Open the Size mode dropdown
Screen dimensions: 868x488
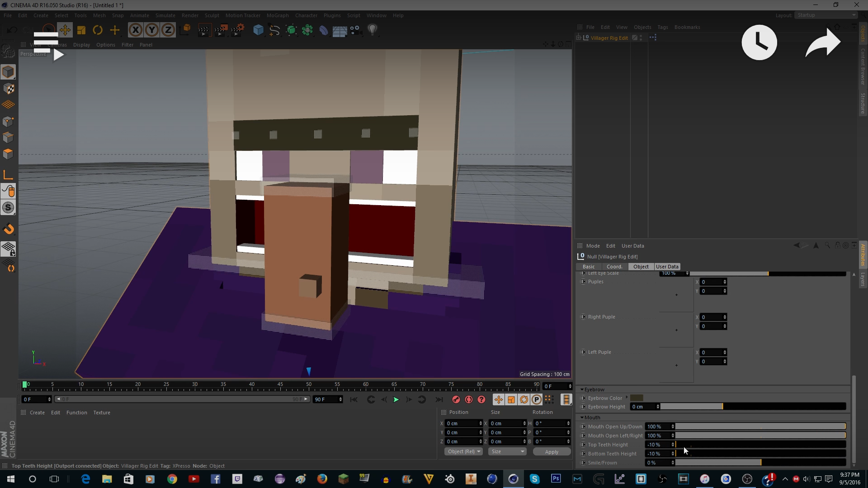pos(508,452)
